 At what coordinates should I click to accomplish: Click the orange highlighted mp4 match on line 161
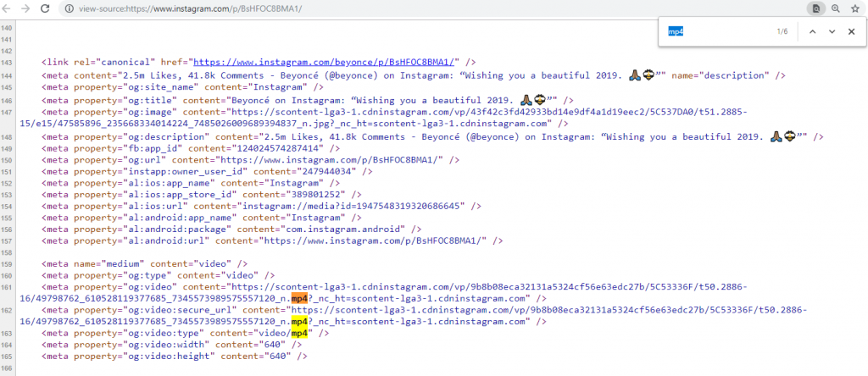tap(299, 299)
